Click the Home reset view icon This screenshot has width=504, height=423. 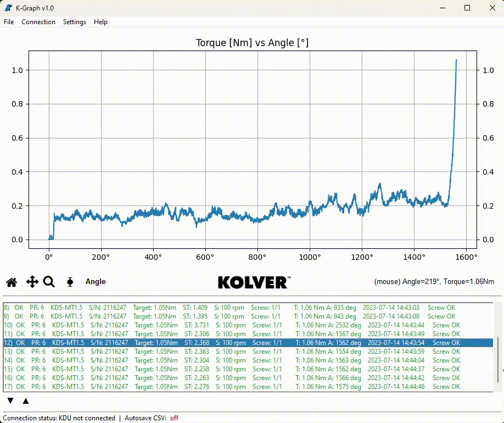[12, 282]
